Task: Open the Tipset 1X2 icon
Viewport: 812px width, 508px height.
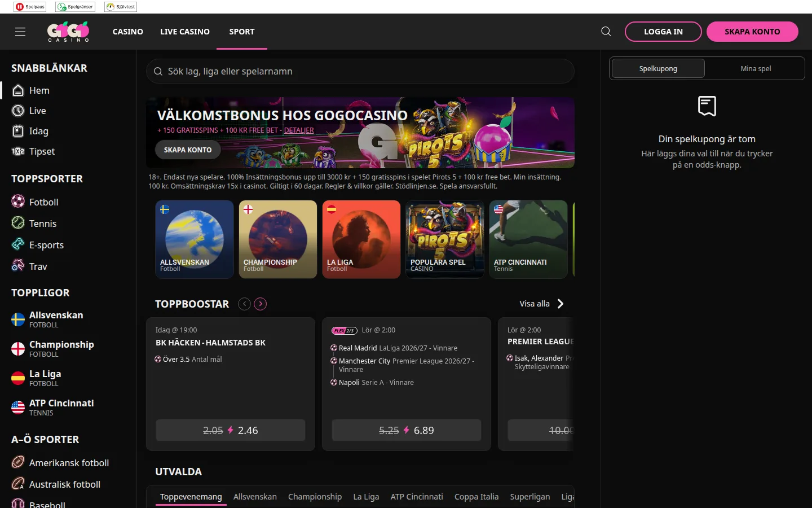Action: click(x=18, y=151)
